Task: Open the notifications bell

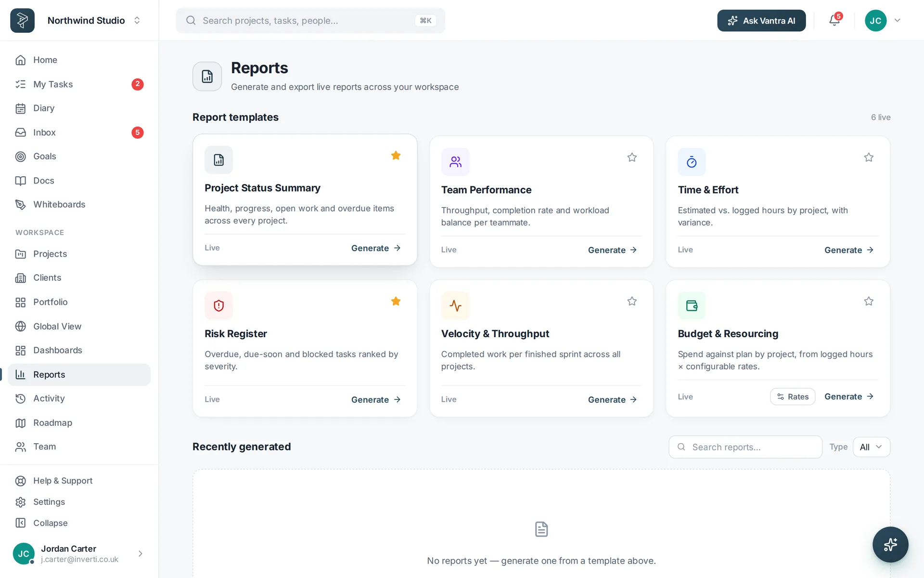Action: coord(834,20)
